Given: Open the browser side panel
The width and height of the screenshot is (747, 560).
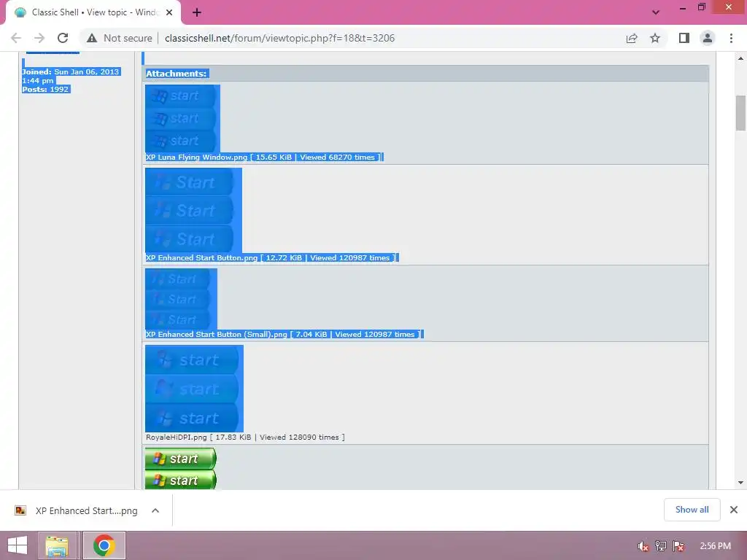Looking at the screenshot, I should pos(684,38).
